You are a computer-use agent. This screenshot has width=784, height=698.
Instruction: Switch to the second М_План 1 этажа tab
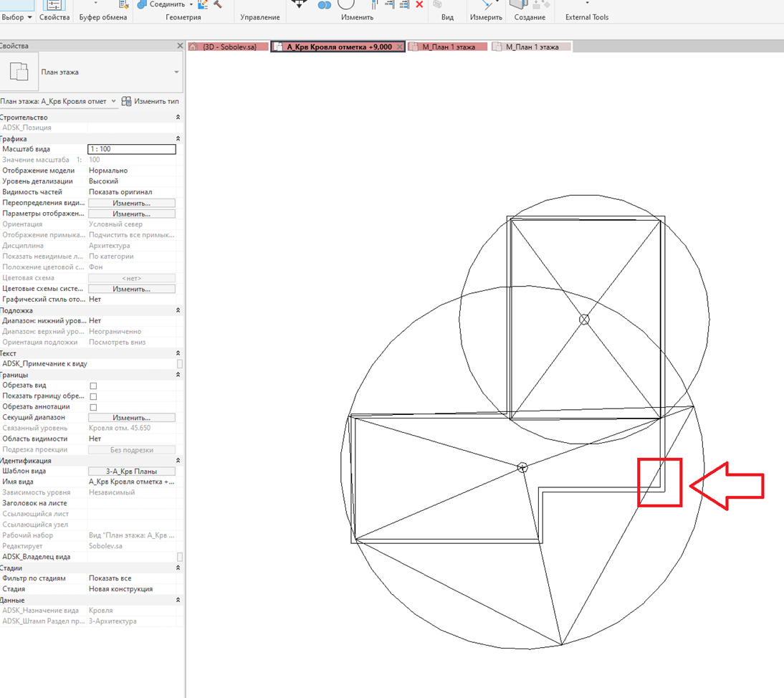[x=532, y=47]
